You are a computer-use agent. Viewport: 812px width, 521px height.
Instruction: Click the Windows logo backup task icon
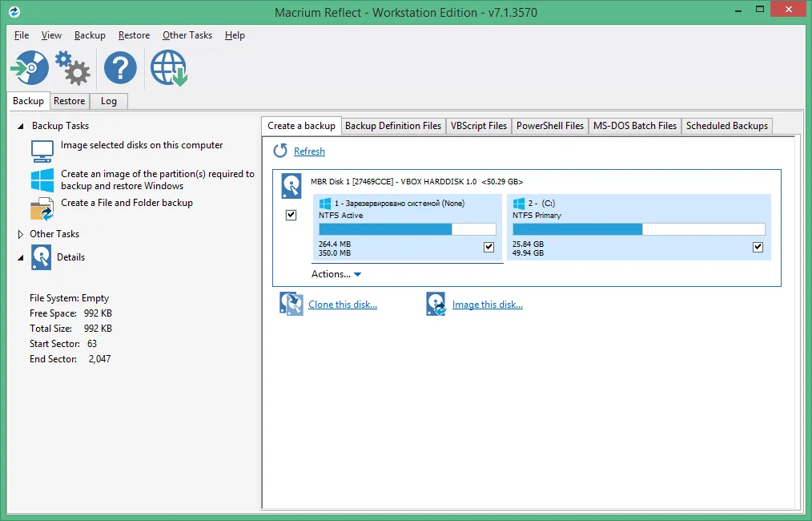(42, 180)
